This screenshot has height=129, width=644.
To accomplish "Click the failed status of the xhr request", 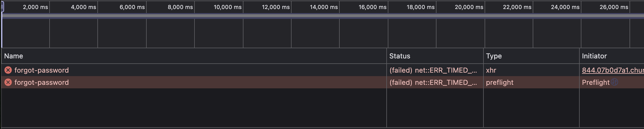I will tap(433, 70).
